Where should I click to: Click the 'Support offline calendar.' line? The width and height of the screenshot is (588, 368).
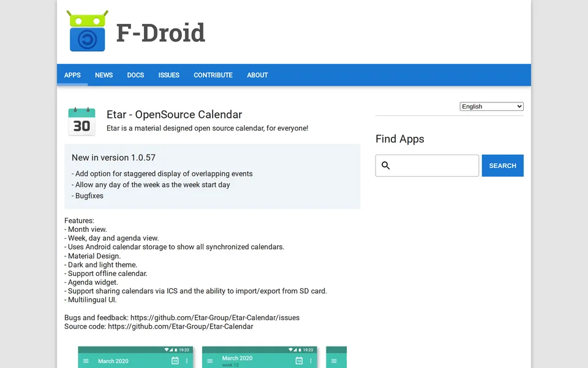tap(106, 274)
